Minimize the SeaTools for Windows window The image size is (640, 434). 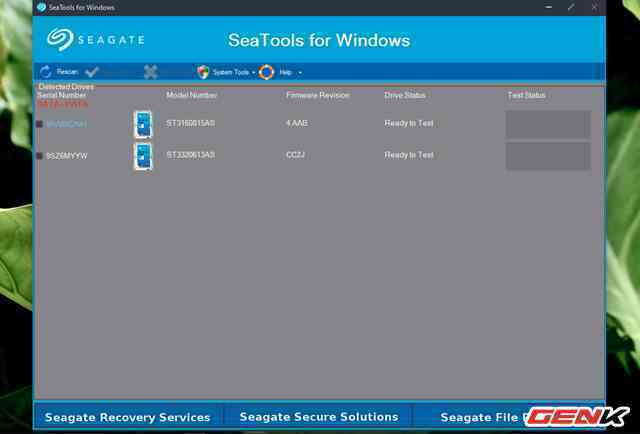[x=549, y=7]
